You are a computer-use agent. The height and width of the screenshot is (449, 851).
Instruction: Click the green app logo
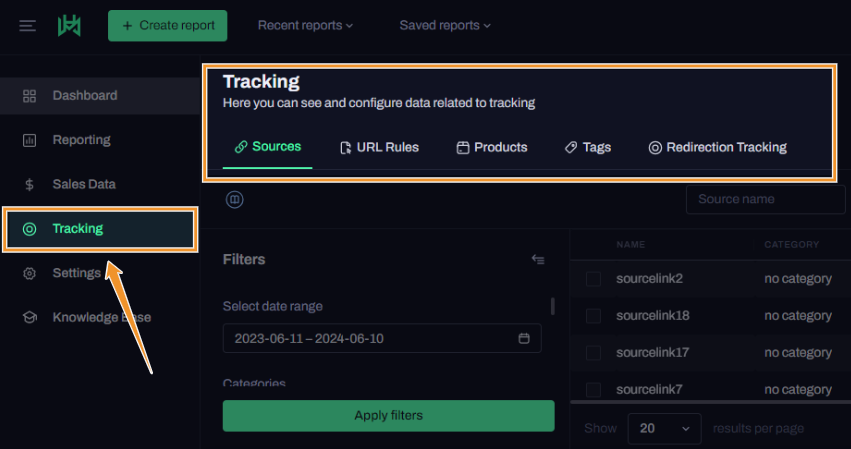[69, 25]
